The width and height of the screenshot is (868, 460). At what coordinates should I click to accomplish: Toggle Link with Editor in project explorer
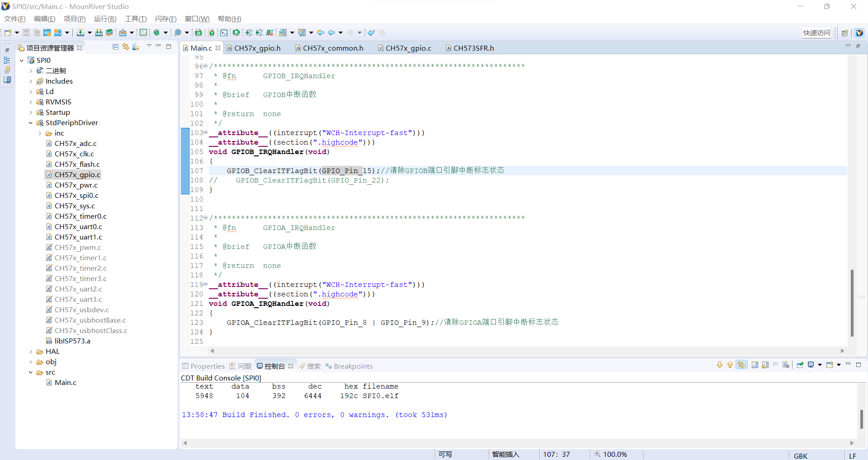(x=126, y=47)
